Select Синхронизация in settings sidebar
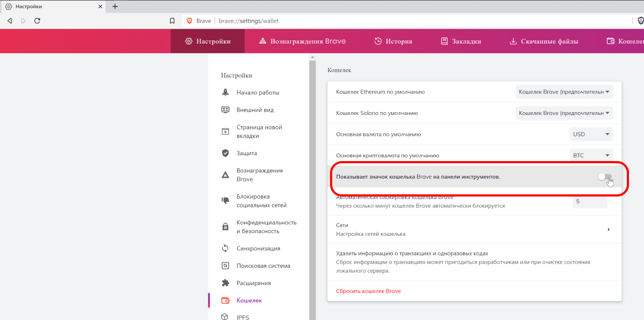644x320 pixels. (x=258, y=248)
